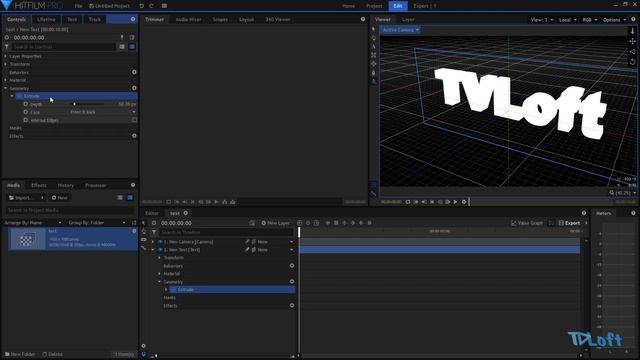Open the File menu
640x360 pixels.
click(x=78, y=6)
